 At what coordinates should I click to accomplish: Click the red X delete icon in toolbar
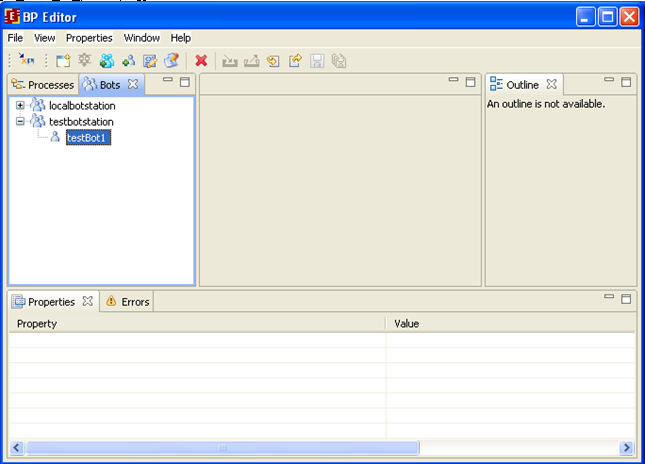click(x=201, y=61)
